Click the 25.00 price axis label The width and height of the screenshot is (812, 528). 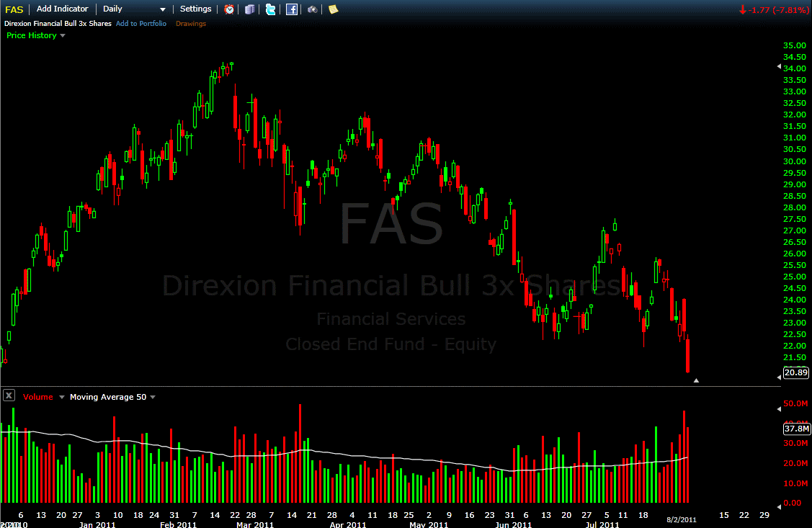coord(795,277)
